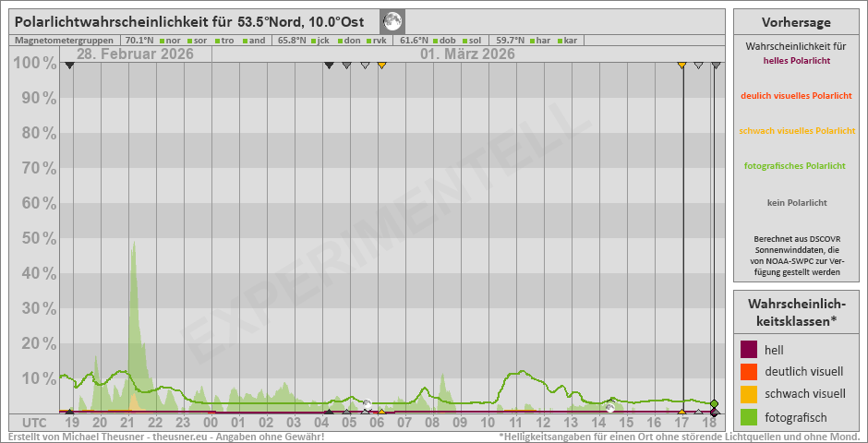This screenshot has width=868, height=443.
Task: Click the 21 UTC probability peak
Action: 134,245
